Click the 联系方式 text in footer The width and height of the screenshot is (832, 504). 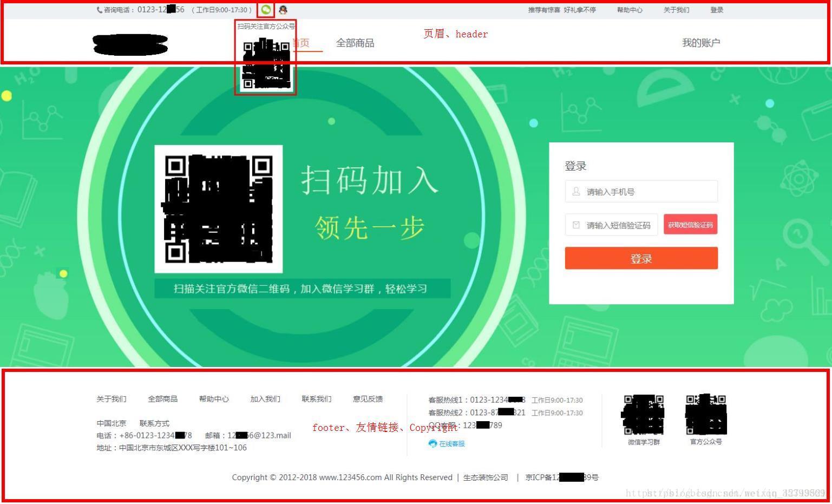[x=154, y=423]
